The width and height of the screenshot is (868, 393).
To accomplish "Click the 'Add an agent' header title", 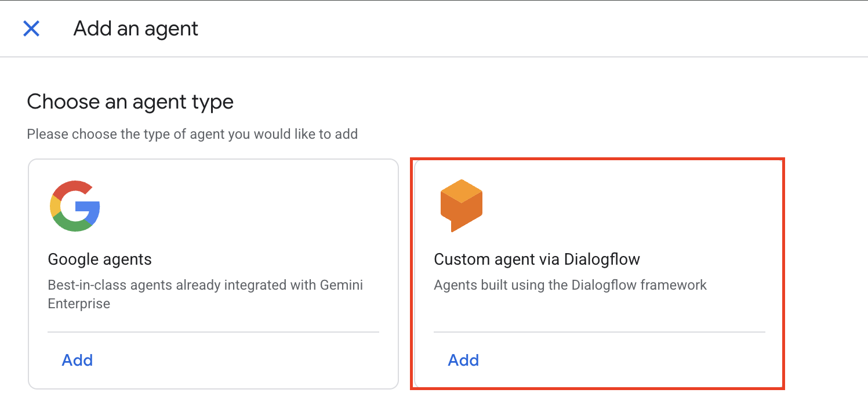I will click(x=136, y=29).
